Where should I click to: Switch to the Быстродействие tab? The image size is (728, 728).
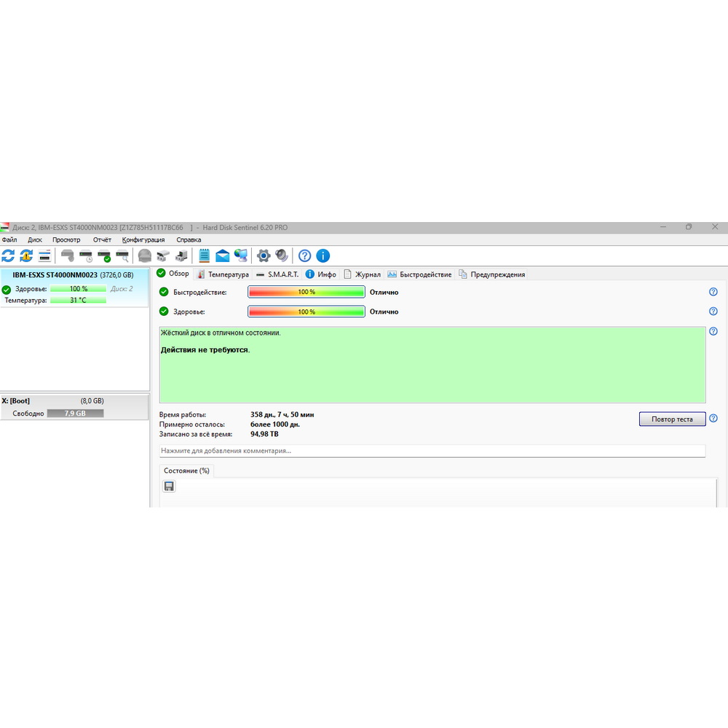pyautogui.click(x=420, y=274)
